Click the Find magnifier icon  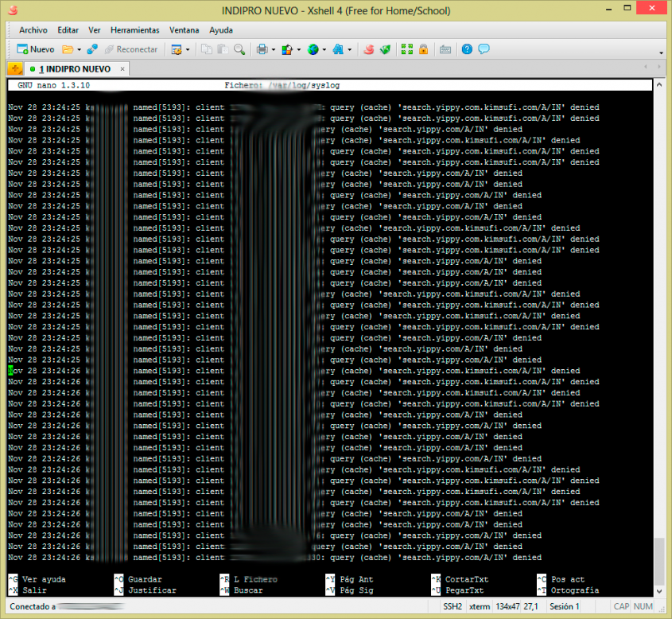pos(239,49)
